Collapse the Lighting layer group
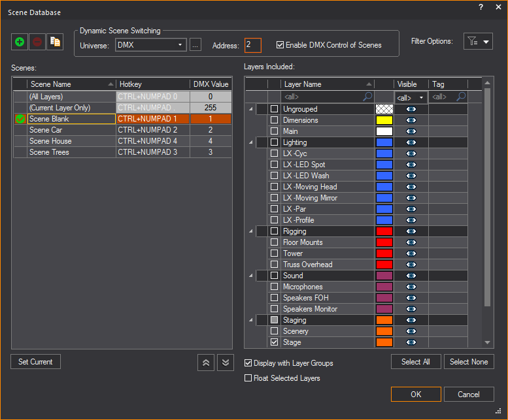This screenshot has width=508, height=420. click(x=252, y=142)
